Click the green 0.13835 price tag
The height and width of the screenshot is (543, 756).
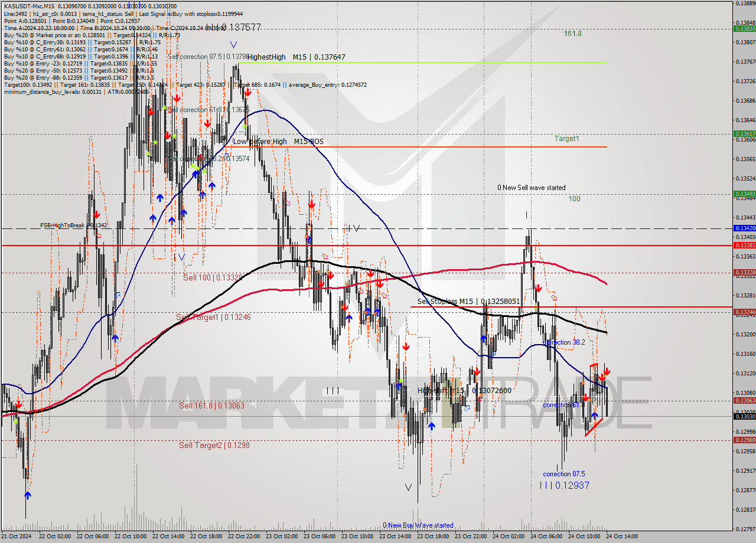(x=744, y=28)
